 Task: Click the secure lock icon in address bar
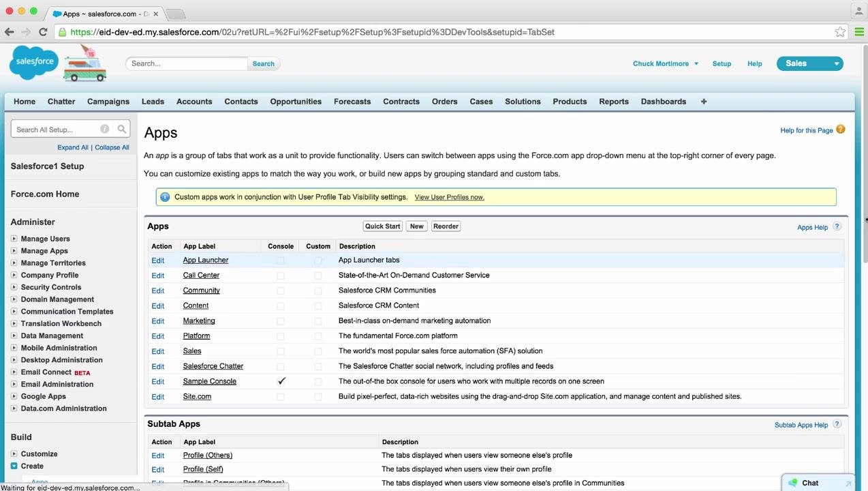pos(62,32)
